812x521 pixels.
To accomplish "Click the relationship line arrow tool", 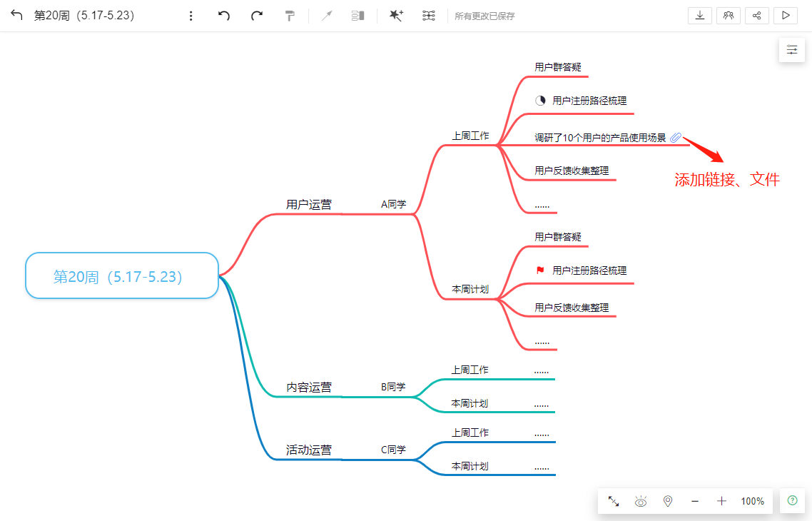I will (326, 16).
